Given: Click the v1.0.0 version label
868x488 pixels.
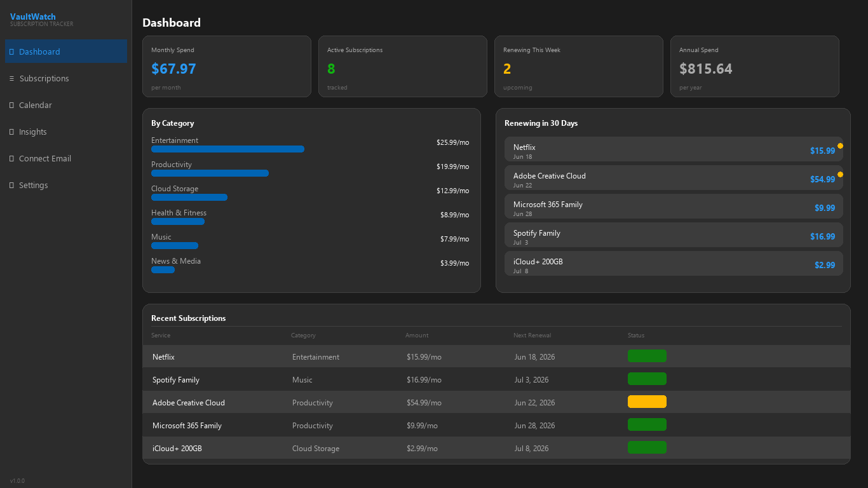Looking at the screenshot, I should pyautogui.click(x=17, y=481).
